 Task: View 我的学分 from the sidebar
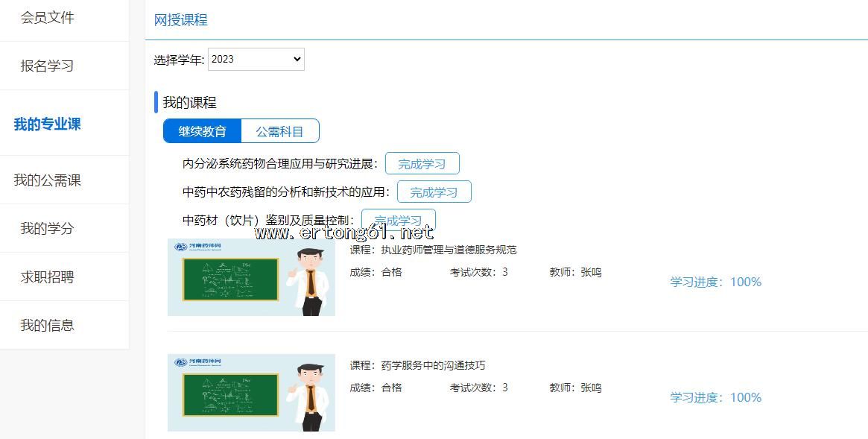click(x=48, y=229)
